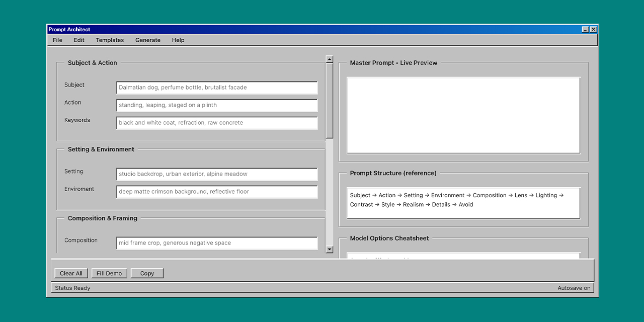Click the 'Model Options Cheatsheet' heading
This screenshot has height=322, width=644.
pos(389,238)
